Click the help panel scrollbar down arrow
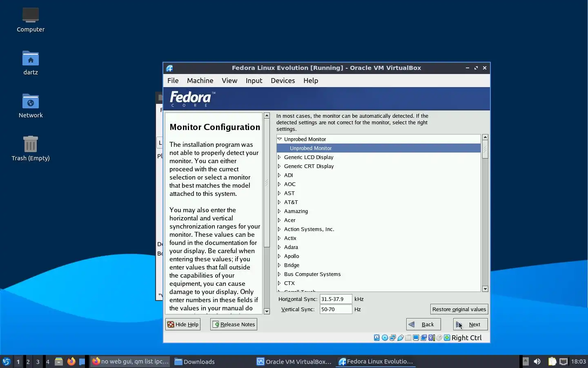The image size is (588, 368). coord(267,311)
